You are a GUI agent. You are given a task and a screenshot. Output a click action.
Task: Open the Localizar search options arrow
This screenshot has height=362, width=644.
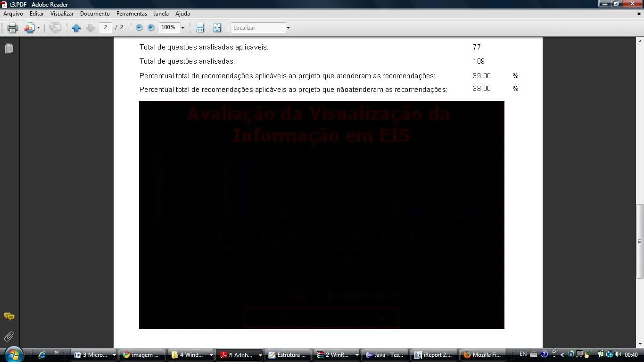(x=288, y=28)
